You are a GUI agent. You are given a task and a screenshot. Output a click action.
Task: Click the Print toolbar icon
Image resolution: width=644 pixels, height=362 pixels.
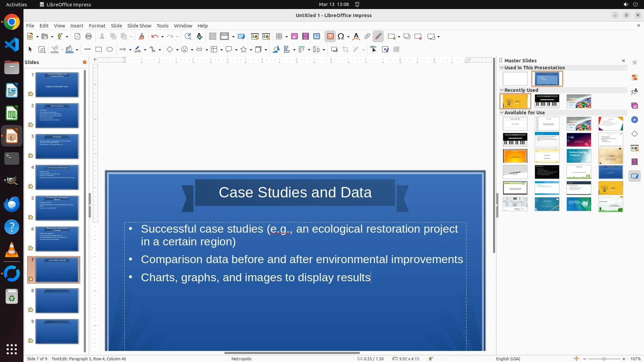click(x=89, y=37)
